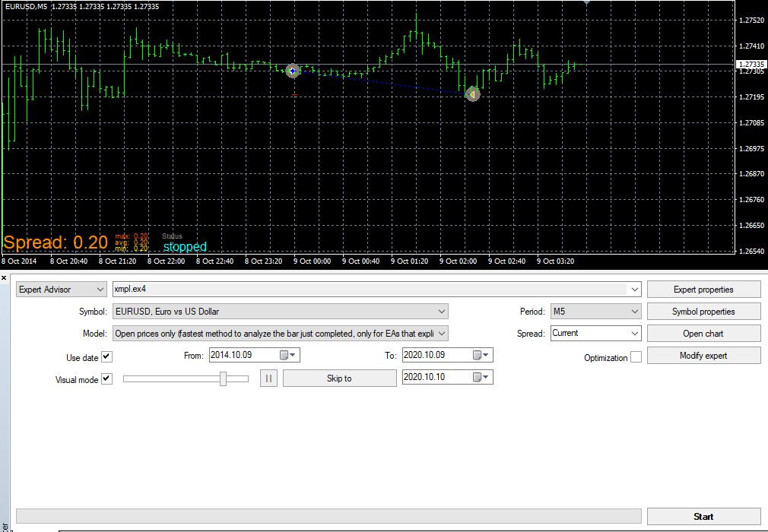This screenshot has height=532, width=768.
Task: Click the buy order entry marker on chart
Action: (293, 71)
